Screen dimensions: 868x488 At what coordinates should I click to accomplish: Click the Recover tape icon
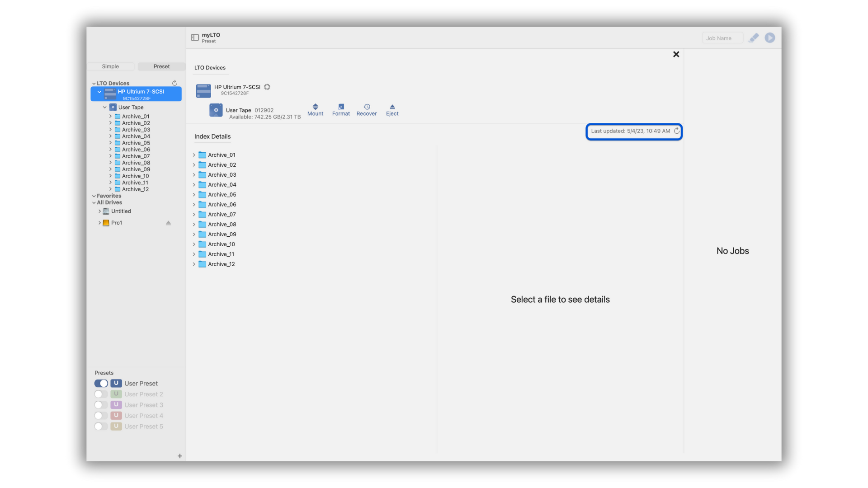tap(367, 107)
